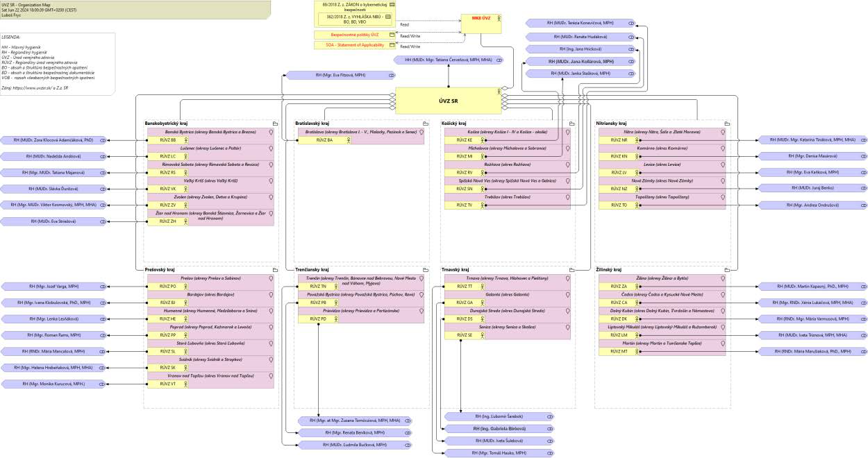The image size is (868, 458).
Task: Click the folder icon of Bratislavský kraj group
Action: pos(425,124)
